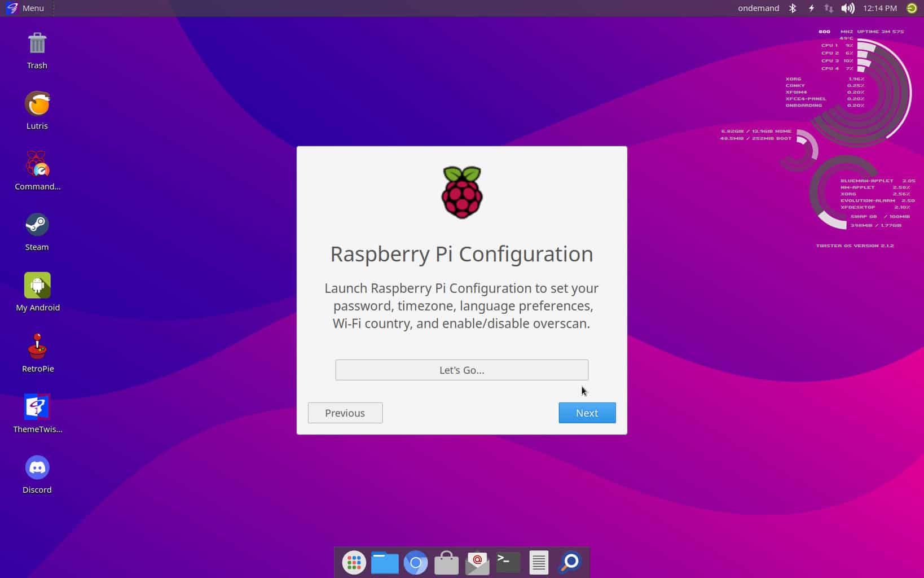Click the power lightning tray icon
924x578 pixels.
pyautogui.click(x=811, y=8)
